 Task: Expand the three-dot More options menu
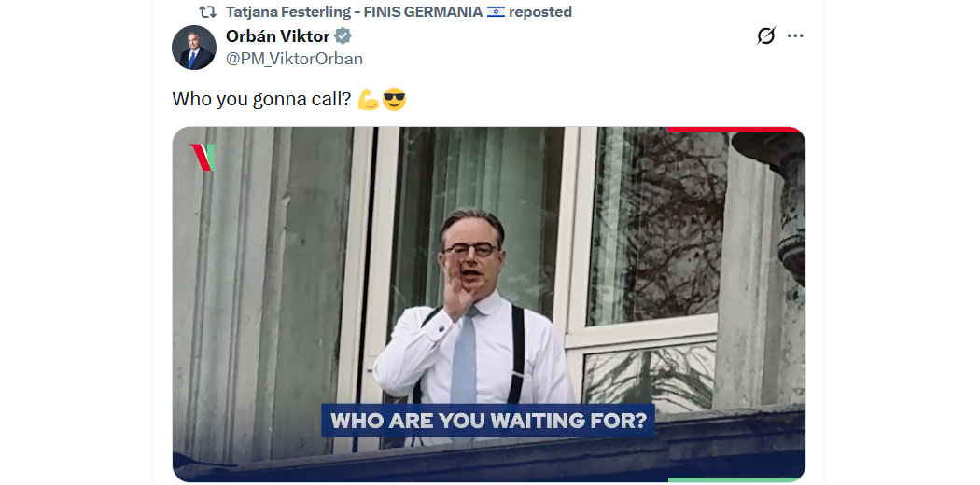click(x=795, y=36)
